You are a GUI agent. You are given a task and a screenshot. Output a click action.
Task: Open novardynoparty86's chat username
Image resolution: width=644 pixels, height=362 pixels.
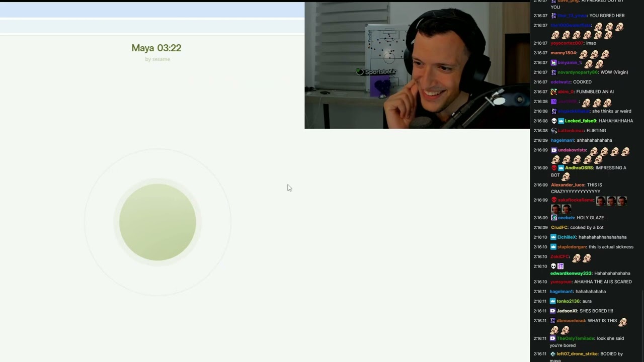tap(578, 72)
